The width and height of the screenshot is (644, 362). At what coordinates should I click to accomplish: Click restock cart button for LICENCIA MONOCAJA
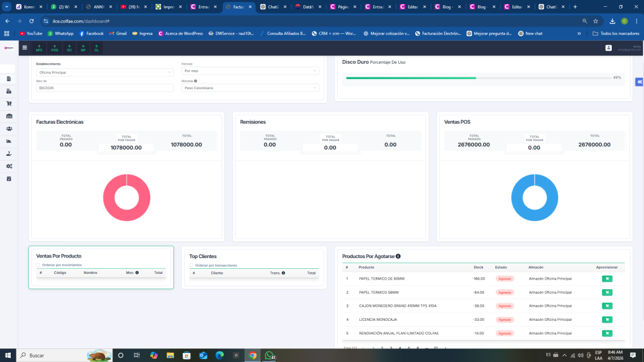tap(607, 320)
